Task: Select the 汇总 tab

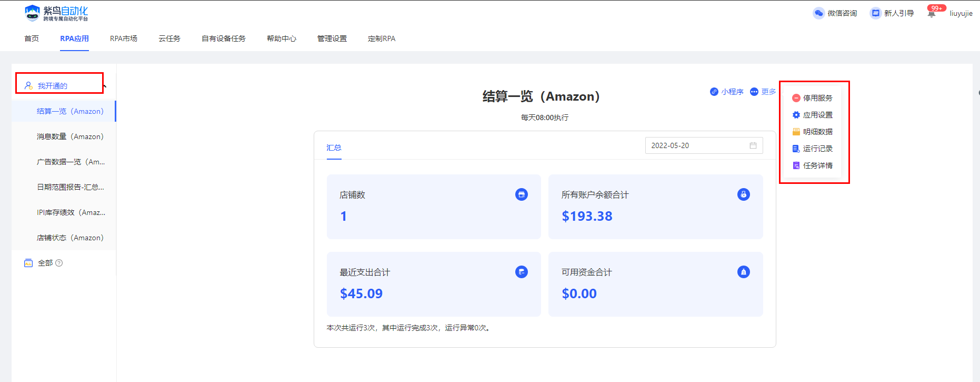Action: 334,148
